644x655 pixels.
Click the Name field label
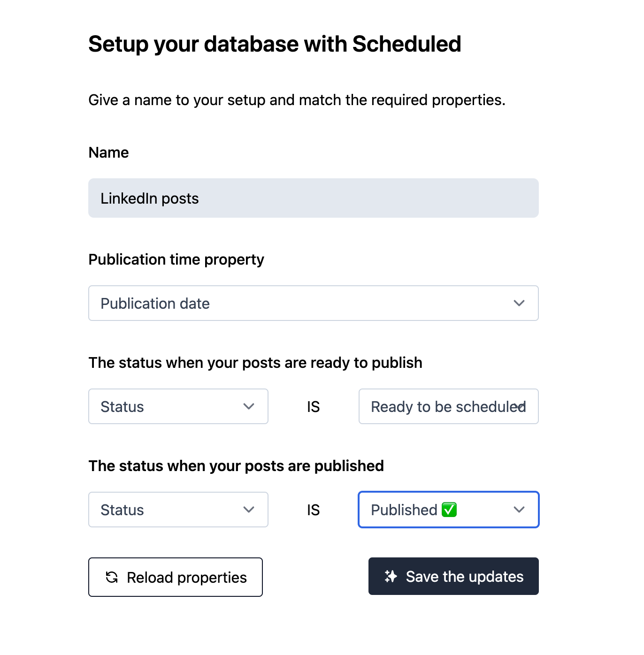click(108, 152)
